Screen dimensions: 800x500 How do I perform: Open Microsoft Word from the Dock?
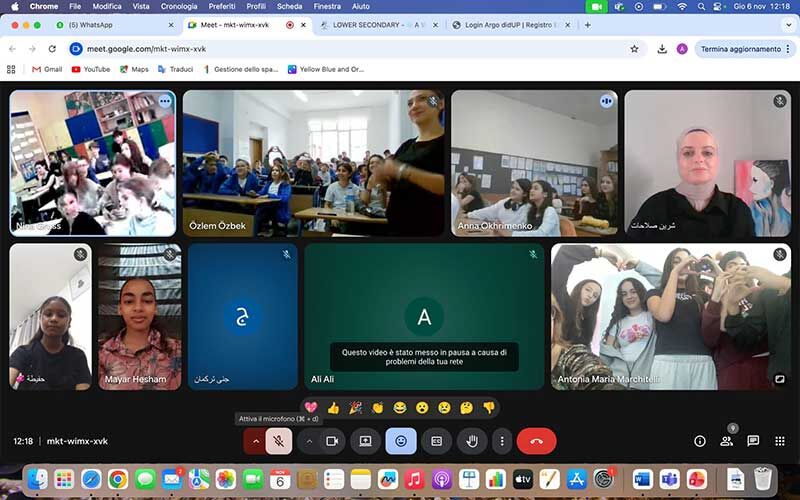(x=643, y=480)
